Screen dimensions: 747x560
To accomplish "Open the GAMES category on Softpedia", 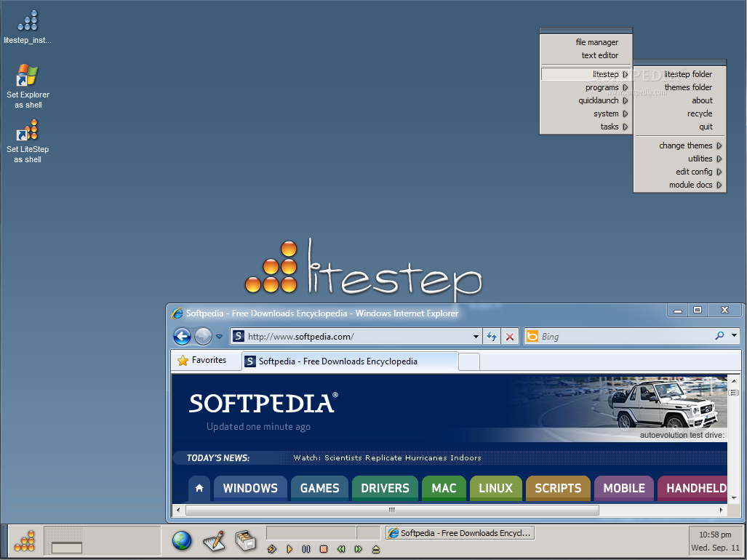I will click(319, 488).
